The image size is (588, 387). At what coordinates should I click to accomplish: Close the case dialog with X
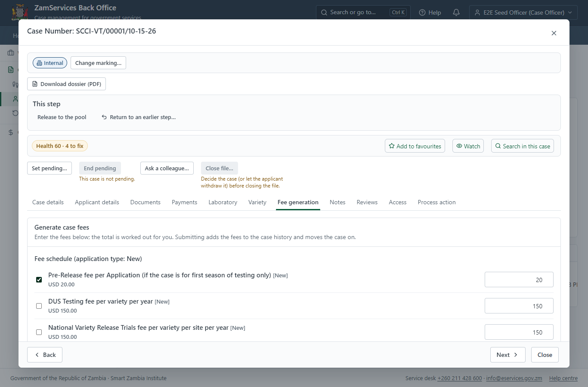tap(554, 33)
